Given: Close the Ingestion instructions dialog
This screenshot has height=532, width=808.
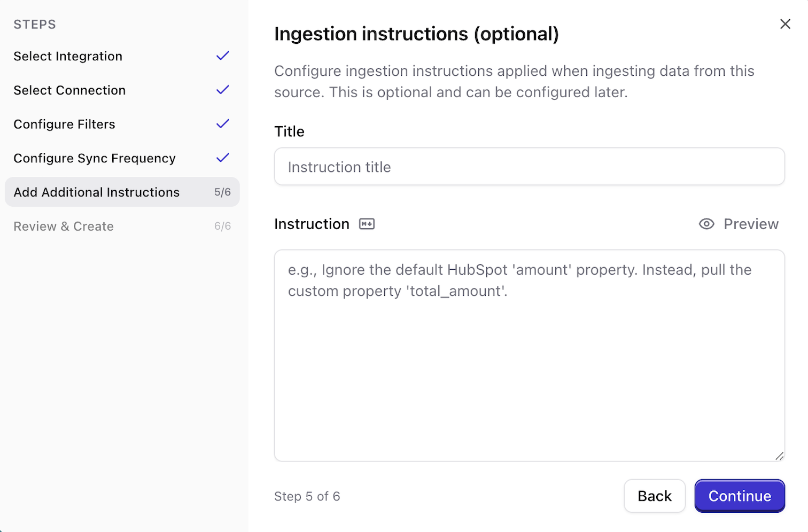Looking at the screenshot, I should pos(785,24).
